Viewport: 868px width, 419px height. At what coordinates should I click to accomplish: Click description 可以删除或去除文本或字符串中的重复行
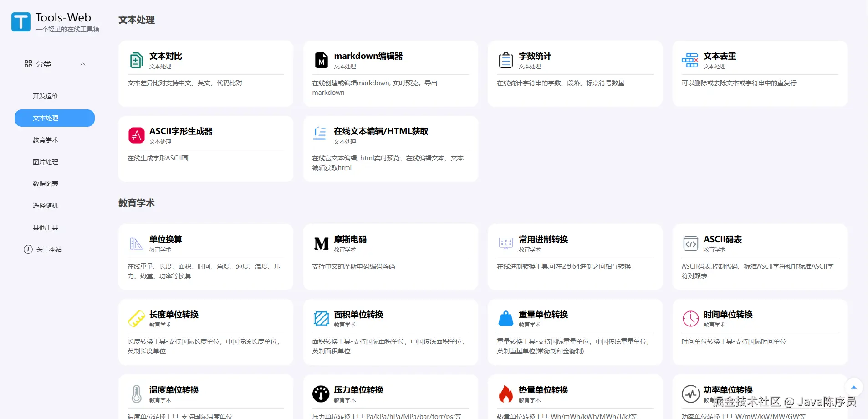tap(739, 83)
